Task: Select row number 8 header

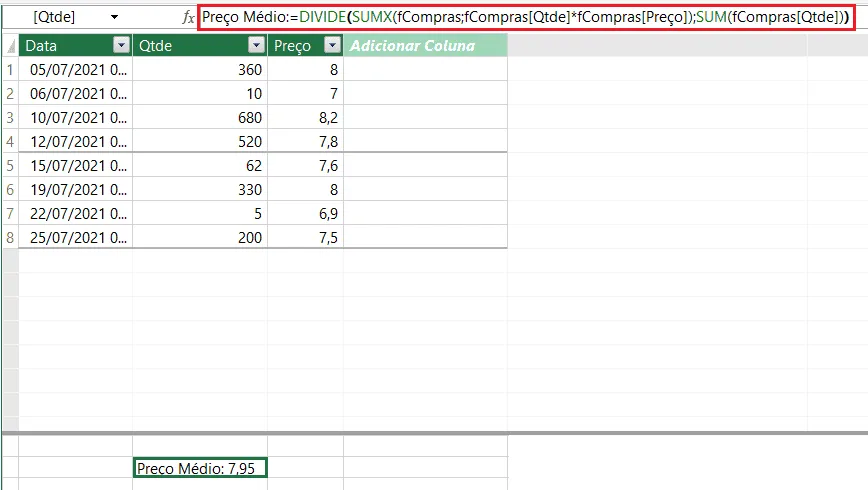Action: 10,238
